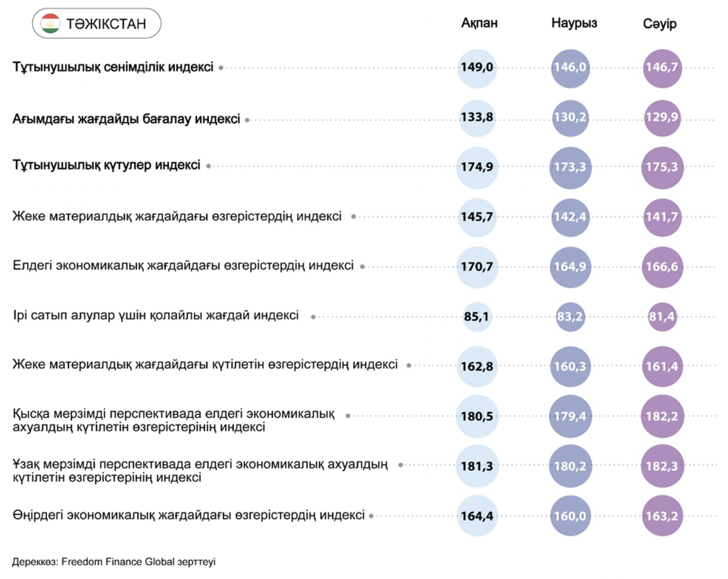The height and width of the screenshot is (579, 728).
Task: Click the ТӘЖІКСТАН country label button
Action: click(x=105, y=24)
